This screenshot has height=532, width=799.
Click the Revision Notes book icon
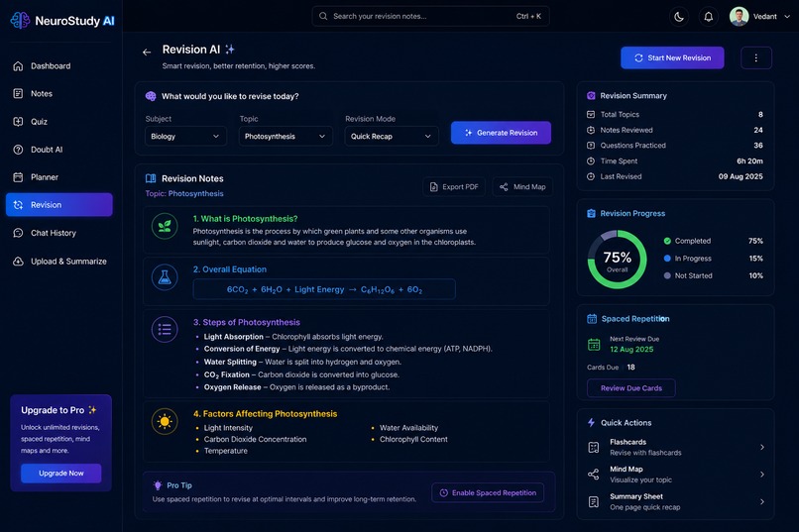[x=151, y=178]
